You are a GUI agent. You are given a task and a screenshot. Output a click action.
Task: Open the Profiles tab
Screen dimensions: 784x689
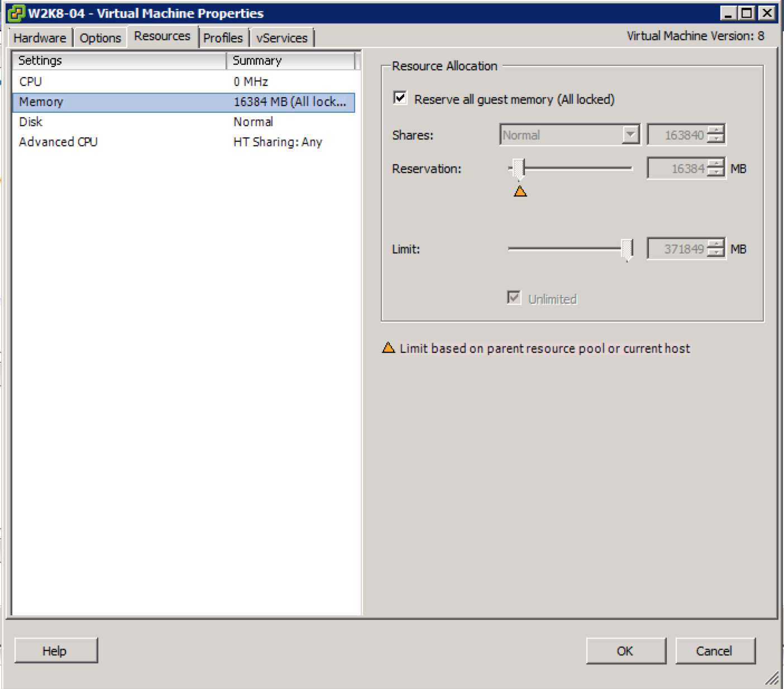click(x=223, y=37)
